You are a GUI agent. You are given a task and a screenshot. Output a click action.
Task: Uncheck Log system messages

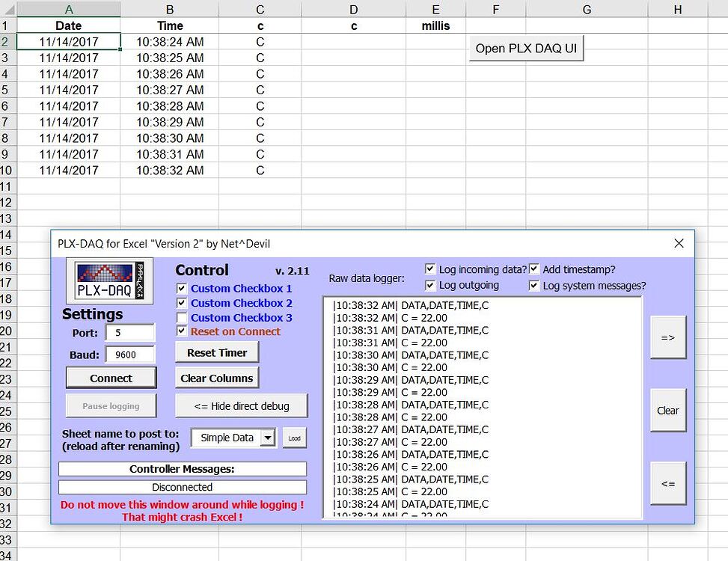534,285
